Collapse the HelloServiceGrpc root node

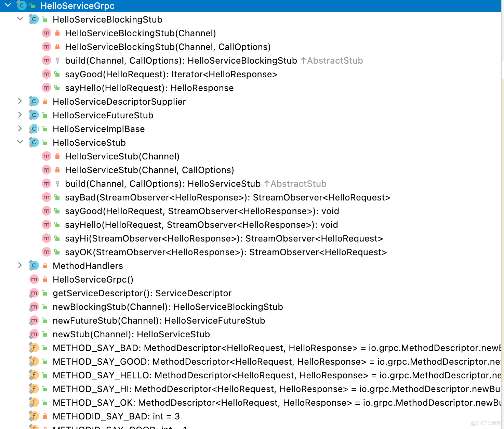(8, 5)
